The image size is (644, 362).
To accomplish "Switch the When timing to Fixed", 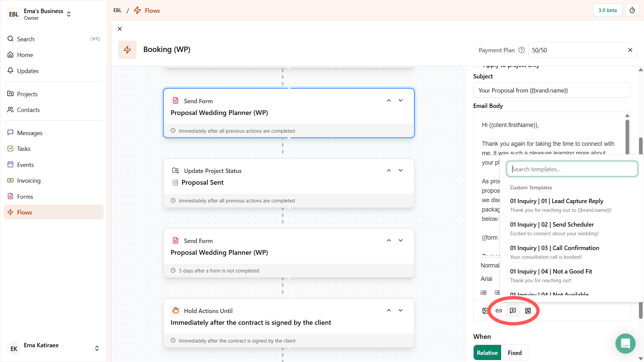I will coord(514,352).
